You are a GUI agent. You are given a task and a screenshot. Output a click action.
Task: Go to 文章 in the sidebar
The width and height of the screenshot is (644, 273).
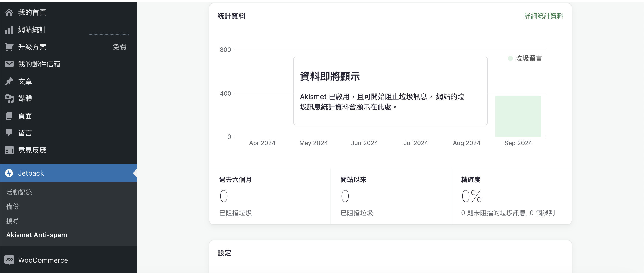25,81
